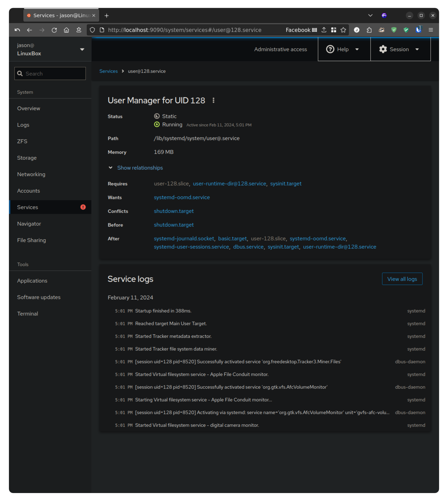This screenshot has width=448, height=503.
Task: Click the red alert icon next to Services
Action: click(83, 207)
